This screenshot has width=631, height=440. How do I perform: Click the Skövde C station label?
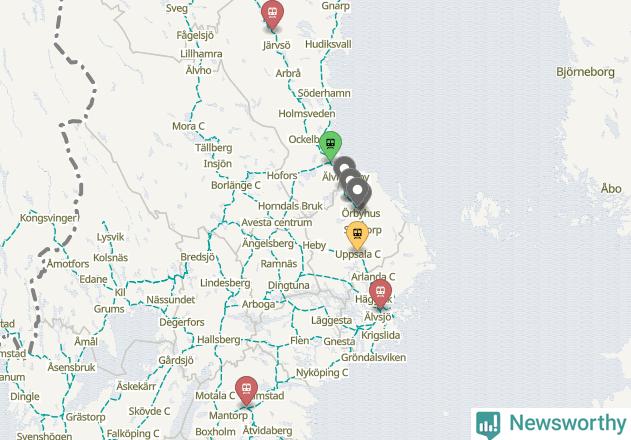(149, 411)
